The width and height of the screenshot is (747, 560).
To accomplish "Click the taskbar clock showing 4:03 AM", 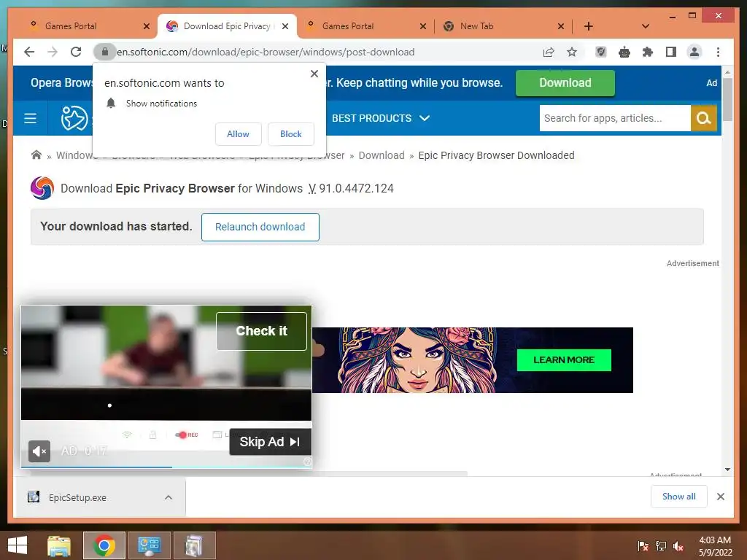I will [x=715, y=546].
